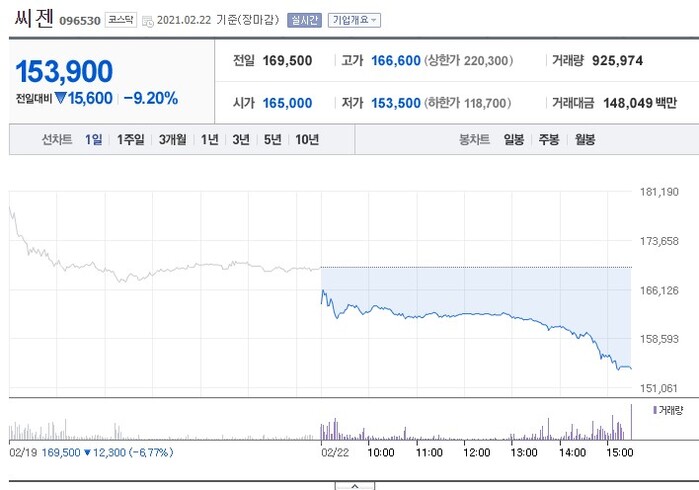View the 5년 line chart
This screenshot has height=490, width=699.
click(272, 140)
